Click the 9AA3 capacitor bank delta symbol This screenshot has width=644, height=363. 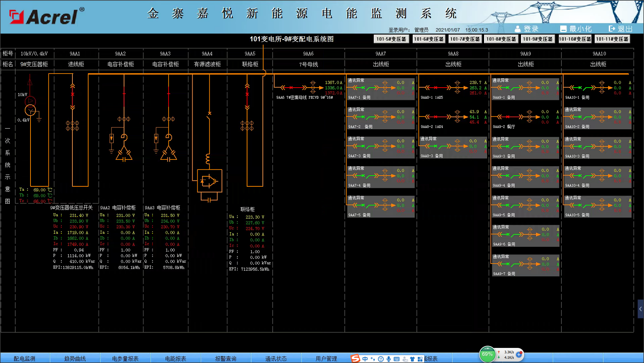(x=169, y=154)
